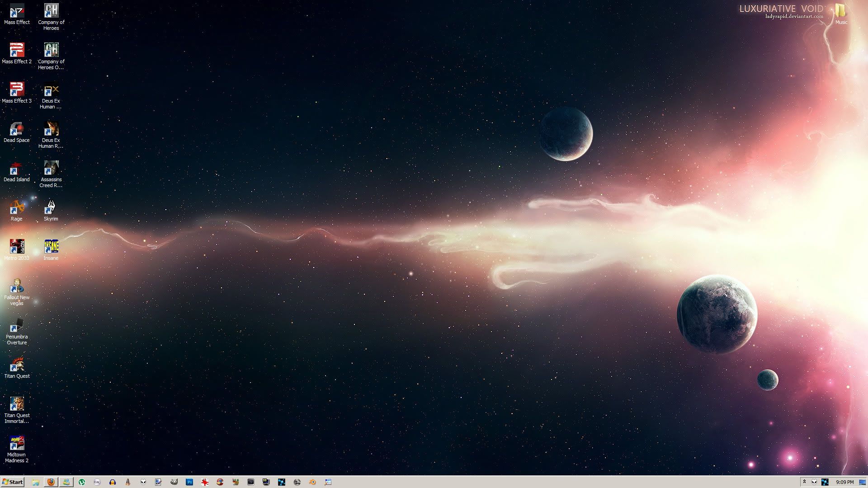
Task: Launch Photoshop from the taskbar
Action: coord(189,482)
